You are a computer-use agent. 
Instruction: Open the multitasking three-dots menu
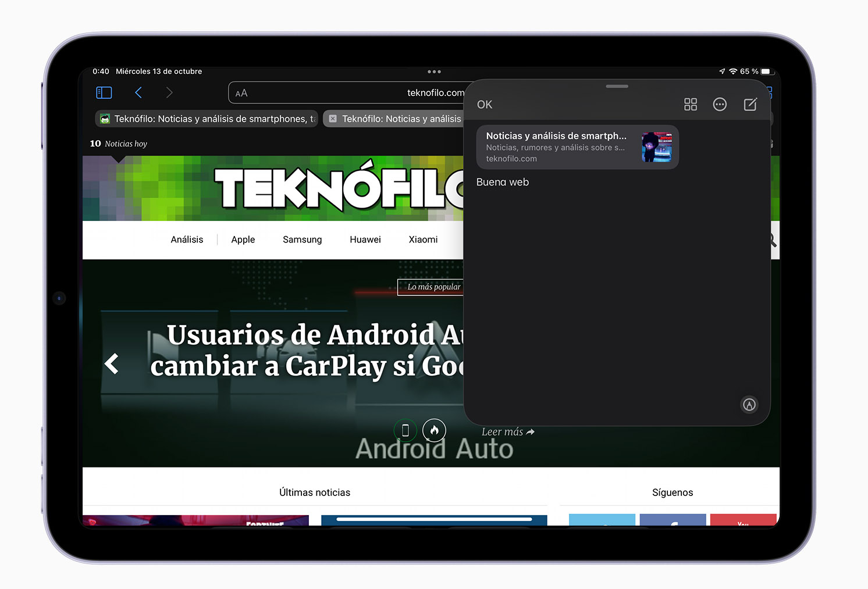[434, 72]
